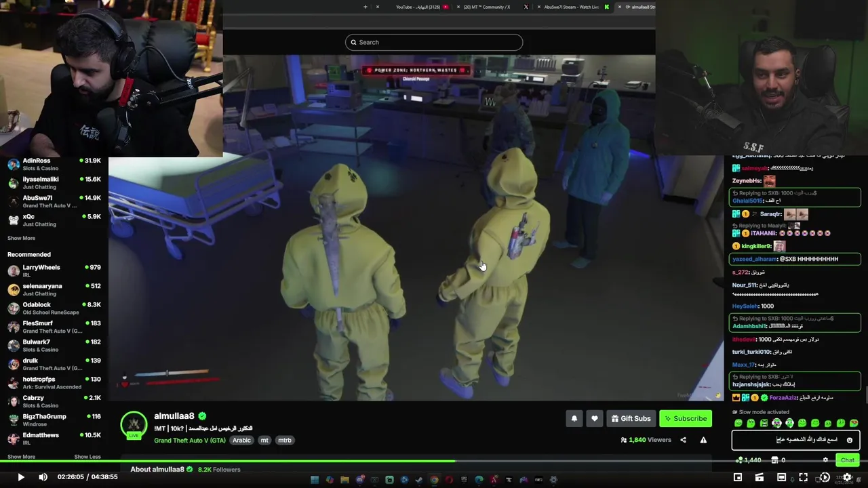Click the clip icon in player bar
Image resolution: width=868 pixels, height=488 pixels.
(759, 477)
